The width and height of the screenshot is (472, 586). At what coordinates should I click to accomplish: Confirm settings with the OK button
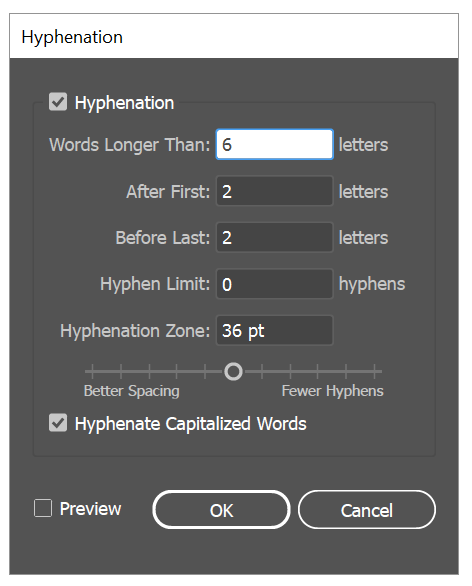tap(222, 510)
